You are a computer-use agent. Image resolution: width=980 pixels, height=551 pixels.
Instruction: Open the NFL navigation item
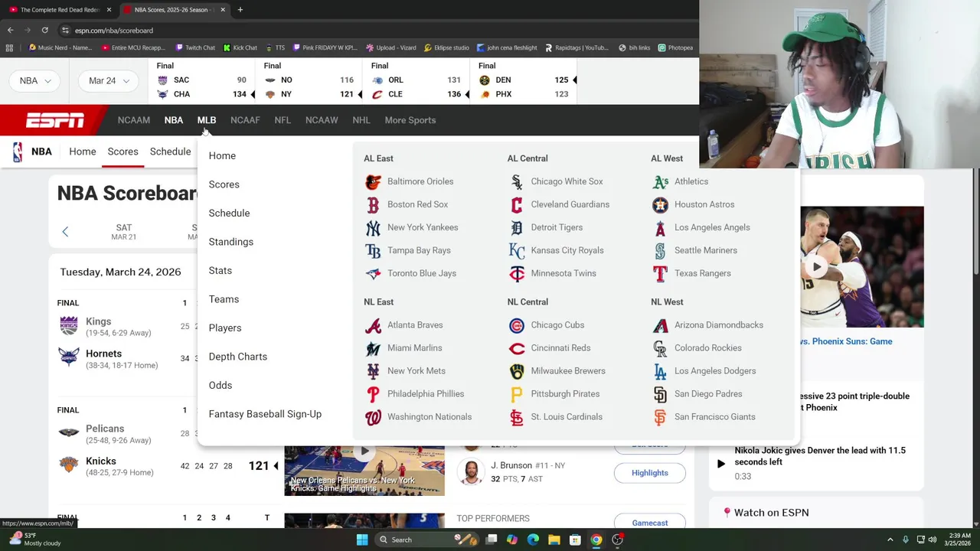[283, 120]
